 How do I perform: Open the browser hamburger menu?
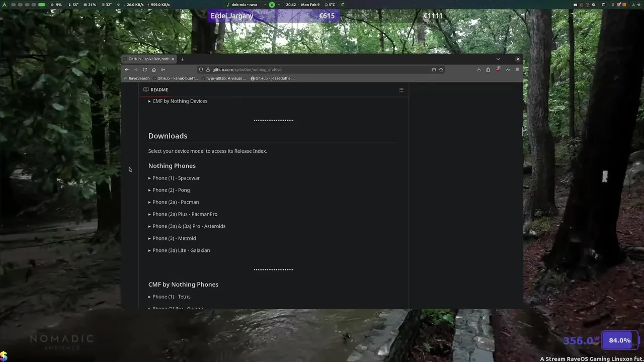(517, 69)
